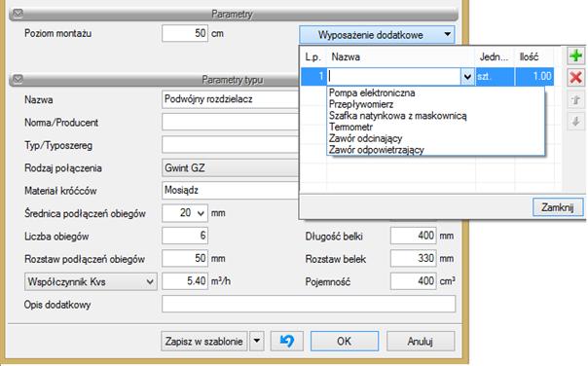588x366 pixels.
Task: Toggle the Nazwa cell combo arrow
Action: click(x=467, y=77)
